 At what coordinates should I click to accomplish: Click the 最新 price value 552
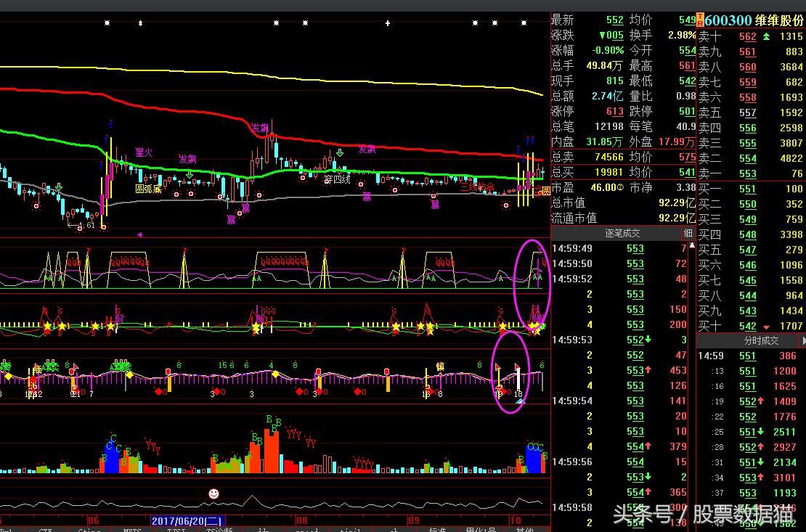pyautogui.click(x=614, y=20)
